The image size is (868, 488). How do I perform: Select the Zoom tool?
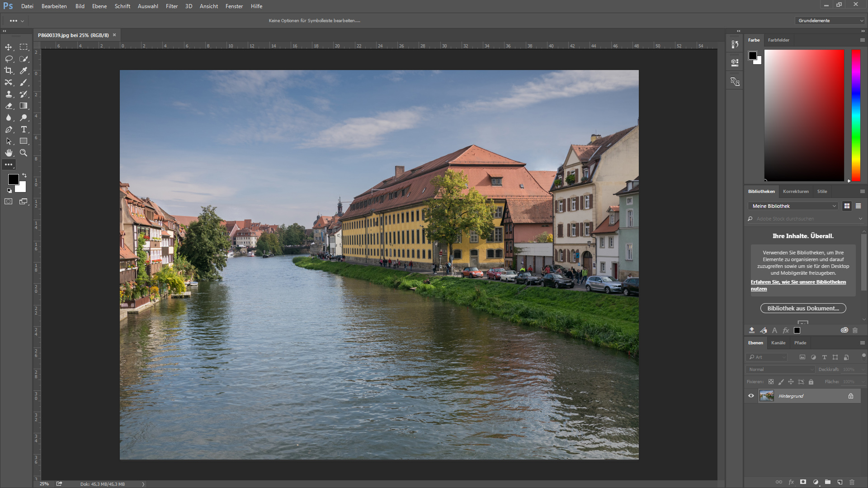pyautogui.click(x=24, y=153)
